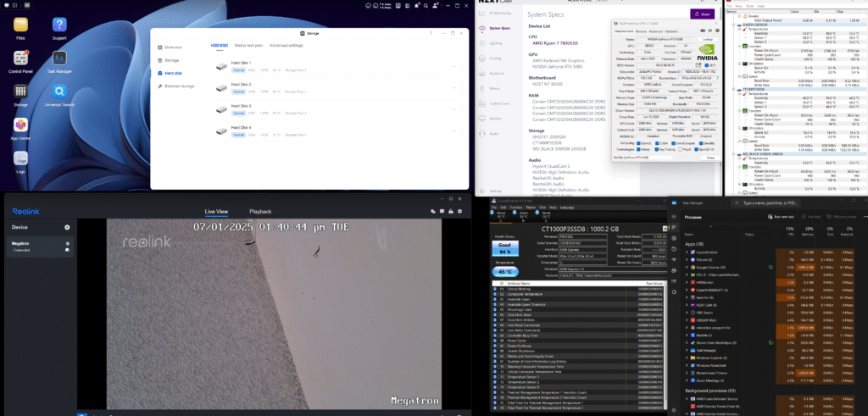Click the Reolink live camera video feed
This screenshot has width=868, height=416.
[x=274, y=313]
